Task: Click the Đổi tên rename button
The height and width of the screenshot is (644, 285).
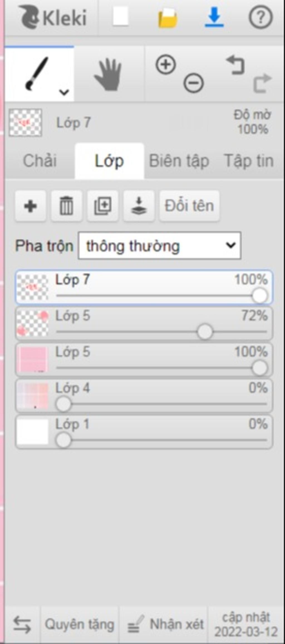Action: [x=190, y=206]
